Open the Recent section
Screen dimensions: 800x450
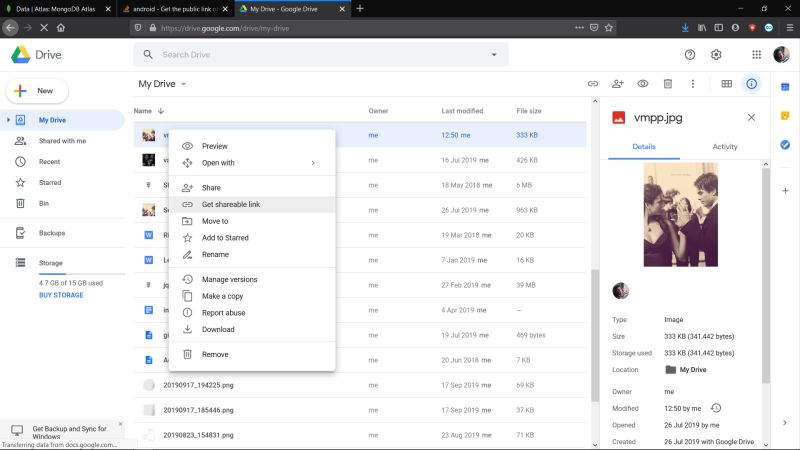pos(62,162)
